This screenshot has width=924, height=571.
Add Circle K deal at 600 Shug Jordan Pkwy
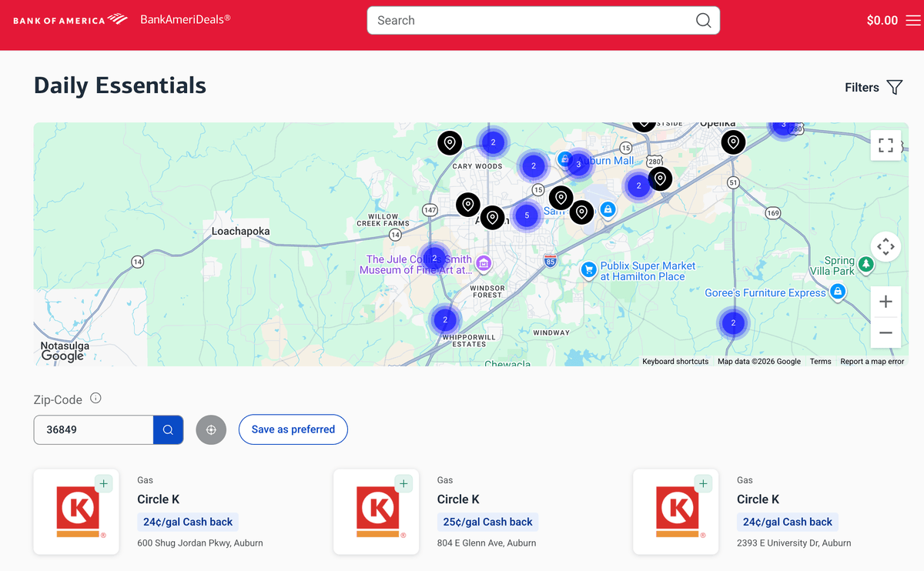[x=104, y=483]
